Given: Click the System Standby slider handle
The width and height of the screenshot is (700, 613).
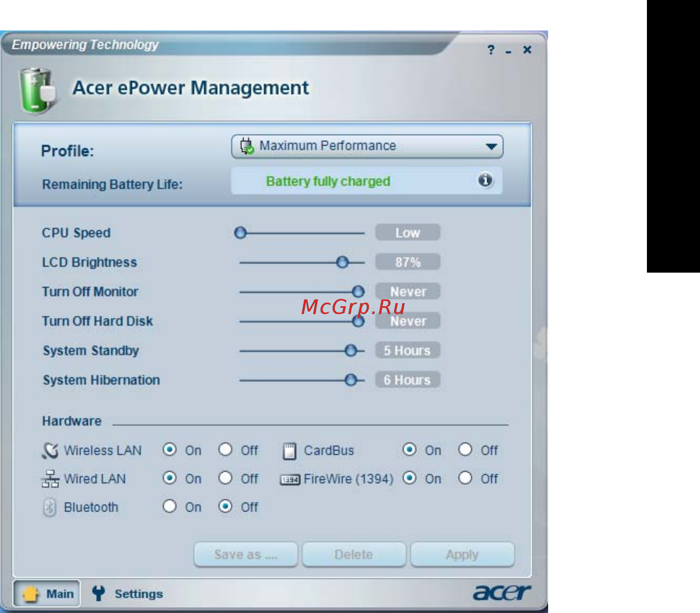Looking at the screenshot, I should pos(351,350).
